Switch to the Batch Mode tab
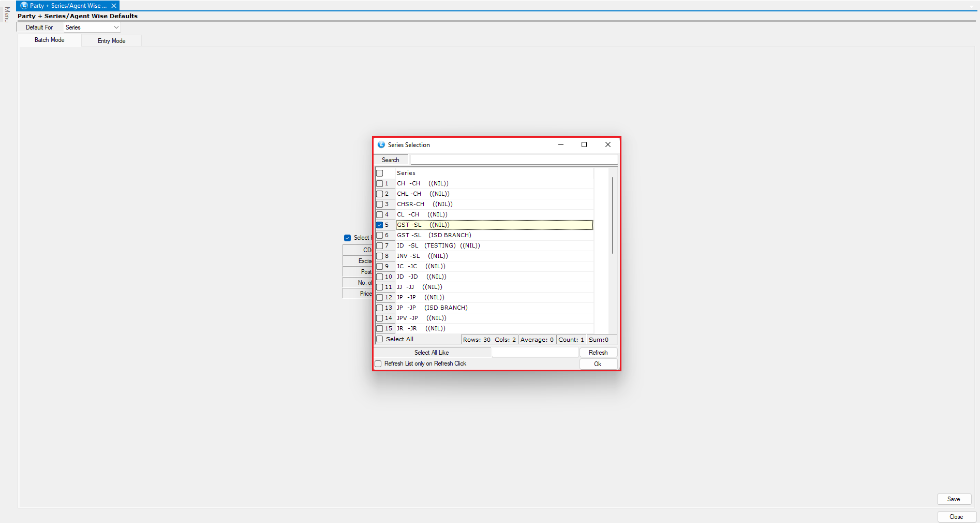Screen dimensions: 980x523 pyautogui.click(x=50, y=40)
